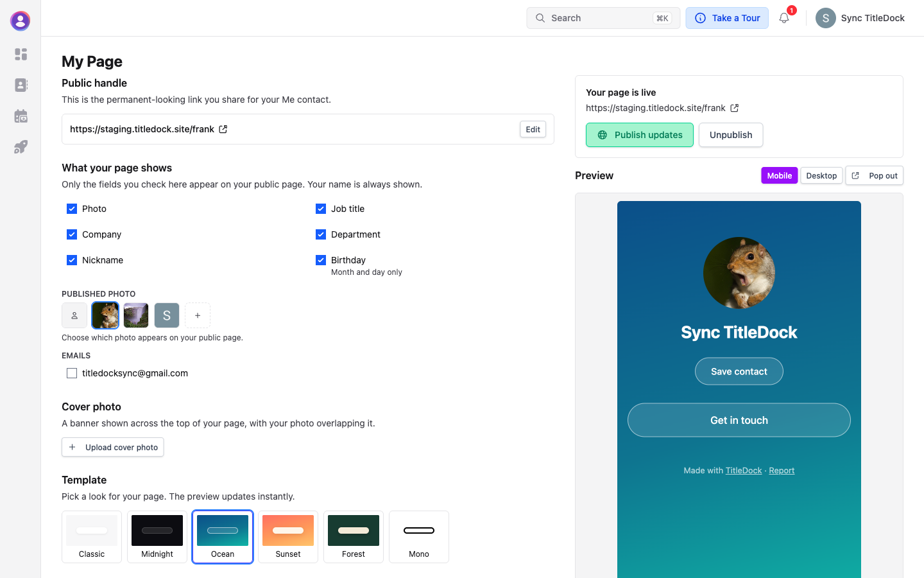Open the dashboard icon in the sidebar
This screenshot has width=924, height=578.
[21, 54]
